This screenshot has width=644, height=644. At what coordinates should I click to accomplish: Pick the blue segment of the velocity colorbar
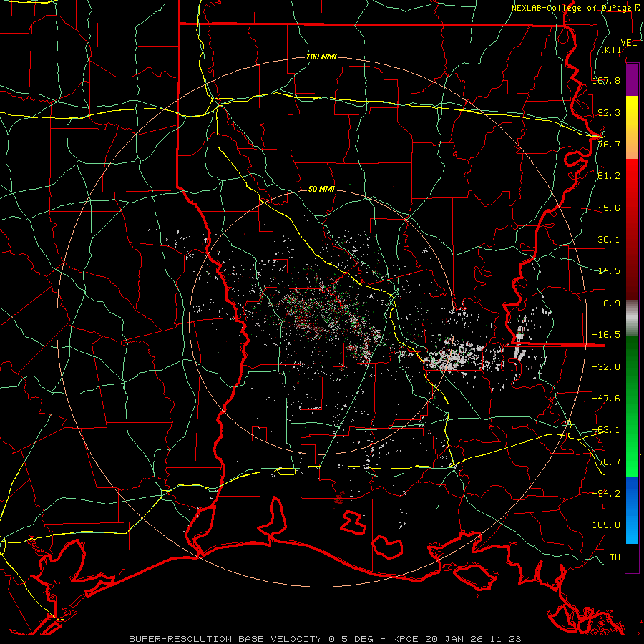point(632,510)
